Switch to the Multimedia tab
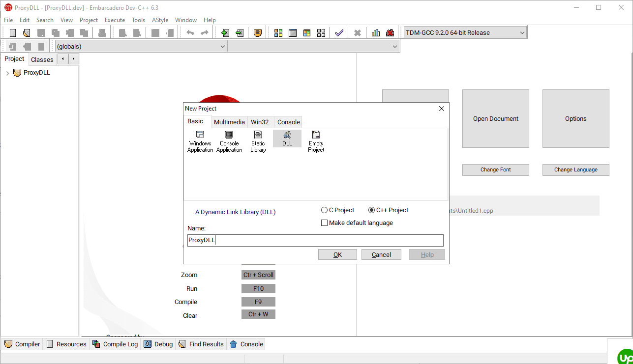The image size is (633, 364). point(229,122)
